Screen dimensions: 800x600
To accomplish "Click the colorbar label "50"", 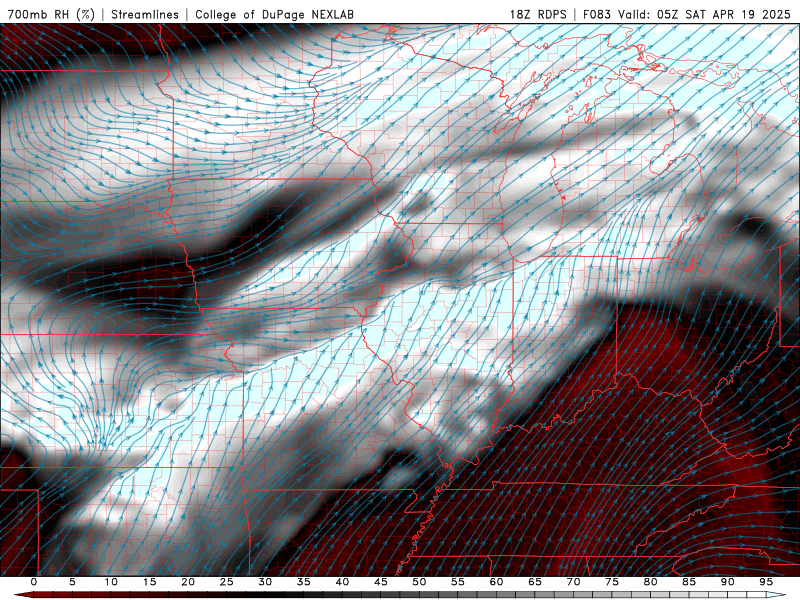I will coord(419,582).
